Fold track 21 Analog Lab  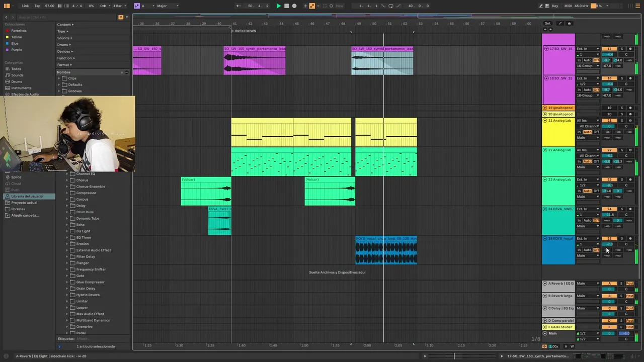545,121
